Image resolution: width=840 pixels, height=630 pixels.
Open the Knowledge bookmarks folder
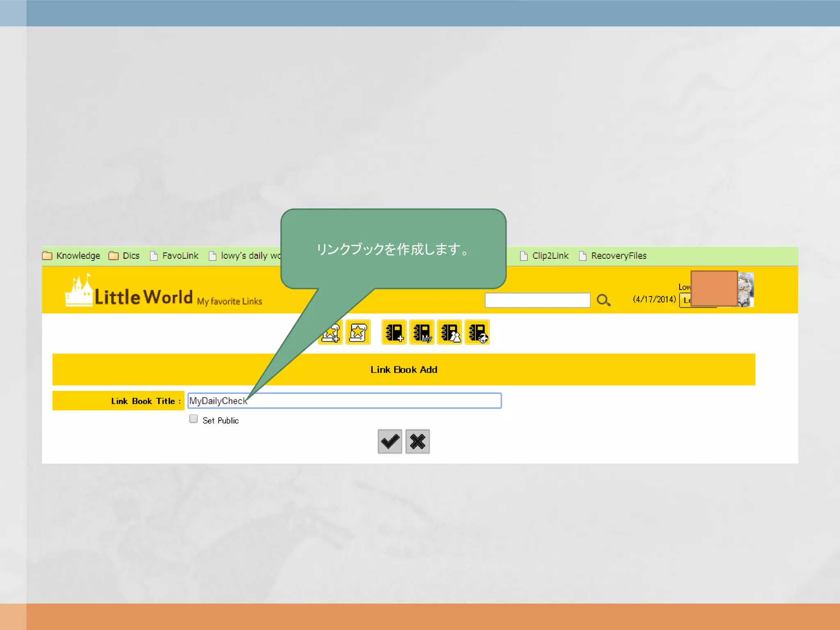(71, 256)
